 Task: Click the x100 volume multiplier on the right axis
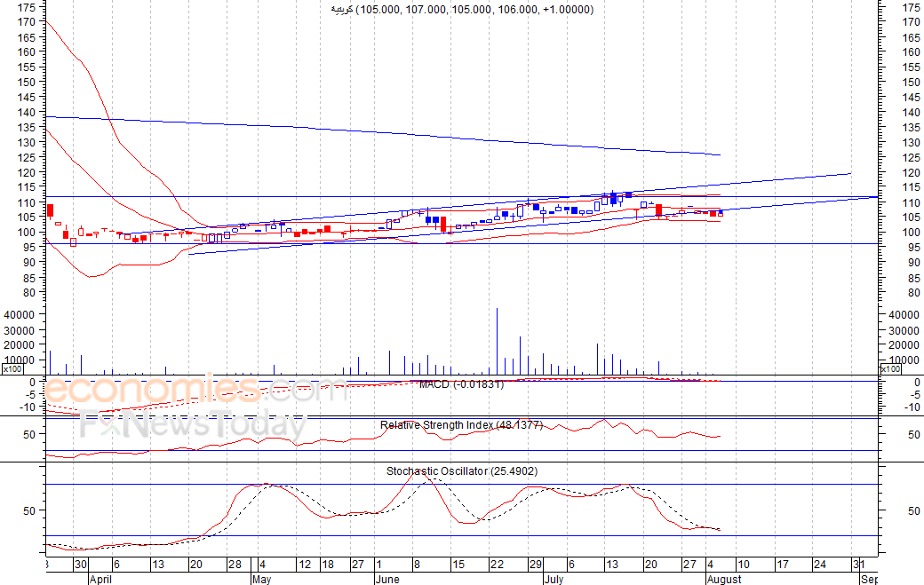pos(888,368)
